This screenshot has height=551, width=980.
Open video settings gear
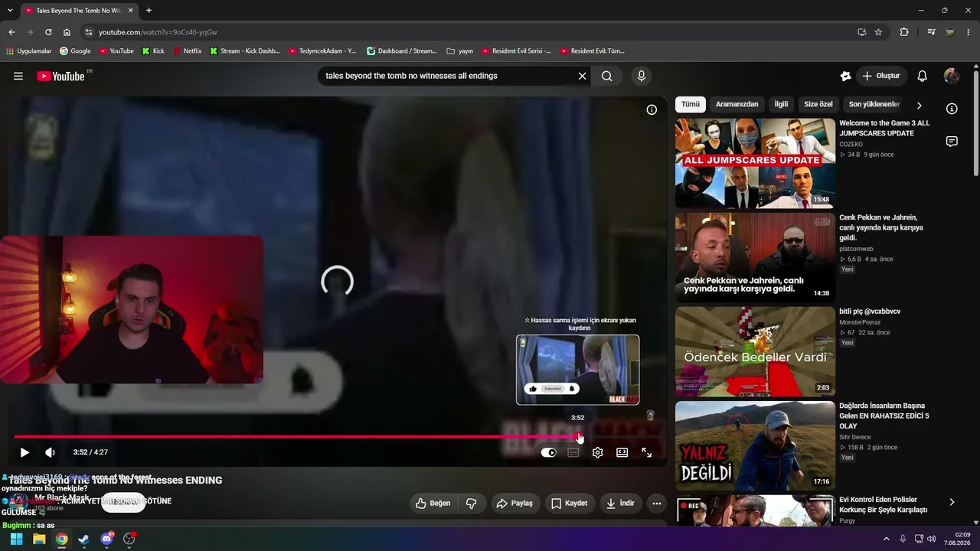tap(598, 452)
